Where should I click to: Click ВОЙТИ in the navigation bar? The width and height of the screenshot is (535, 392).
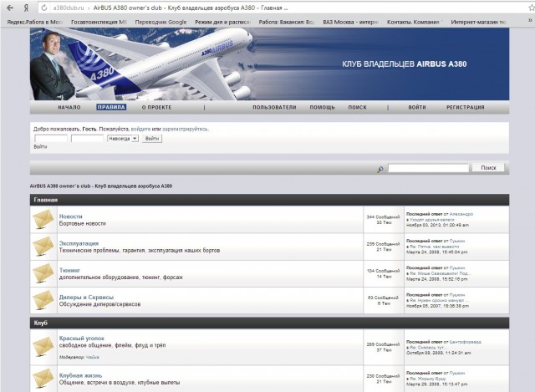coord(417,107)
